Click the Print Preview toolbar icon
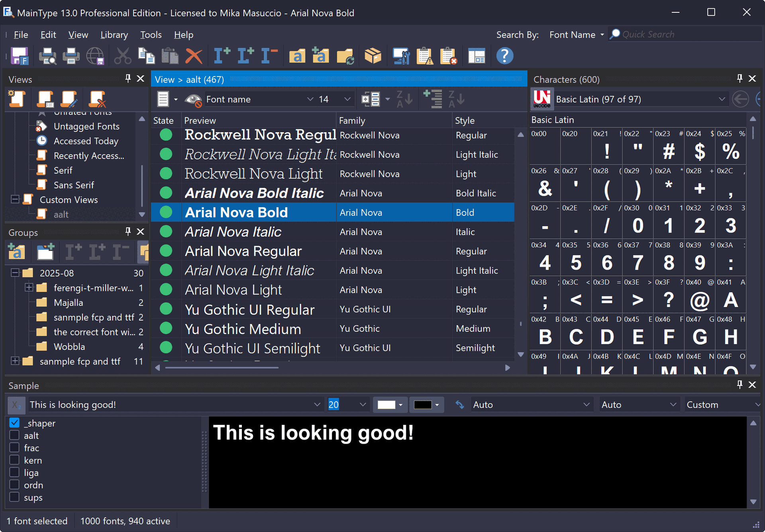 47,56
